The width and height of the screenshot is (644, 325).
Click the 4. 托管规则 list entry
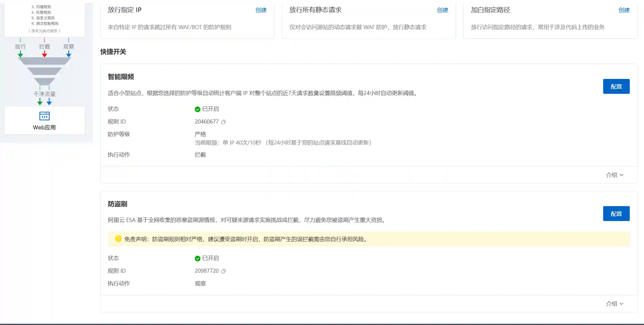pyautogui.click(x=41, y=12)
